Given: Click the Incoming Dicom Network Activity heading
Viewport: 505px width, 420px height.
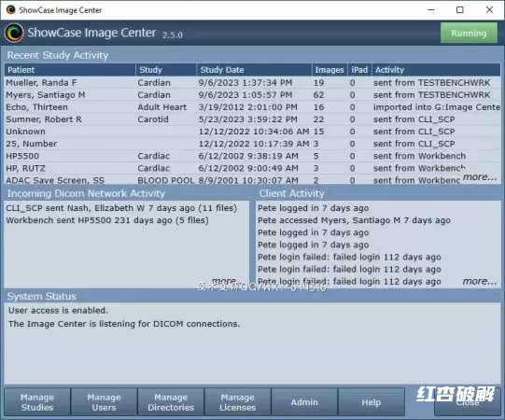Looking at the screenshot, I should [86, 193].
